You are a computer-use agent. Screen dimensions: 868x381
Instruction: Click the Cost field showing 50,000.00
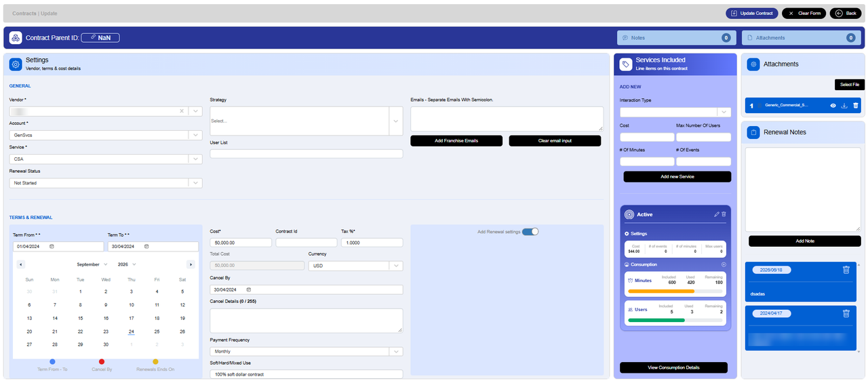pos(241,243)
